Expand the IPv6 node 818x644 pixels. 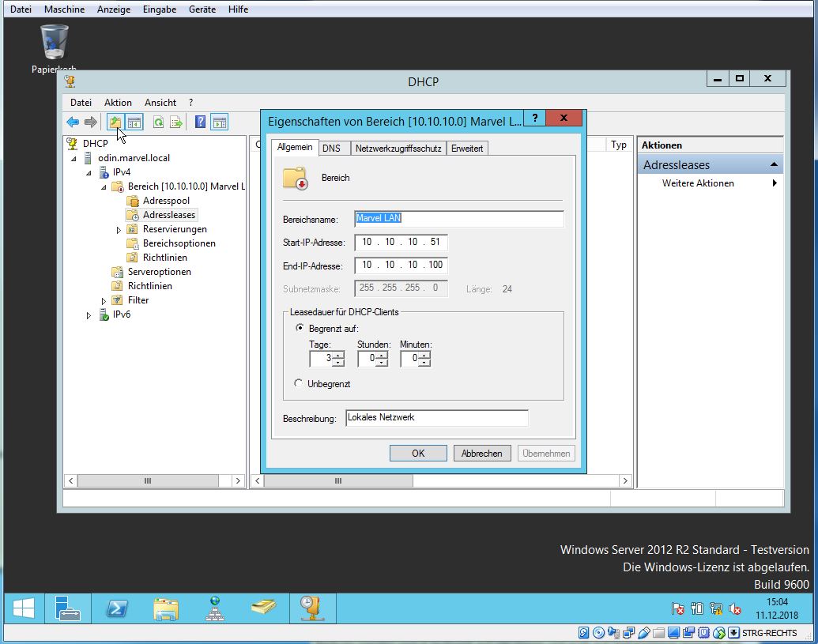(x=89, y=315)
